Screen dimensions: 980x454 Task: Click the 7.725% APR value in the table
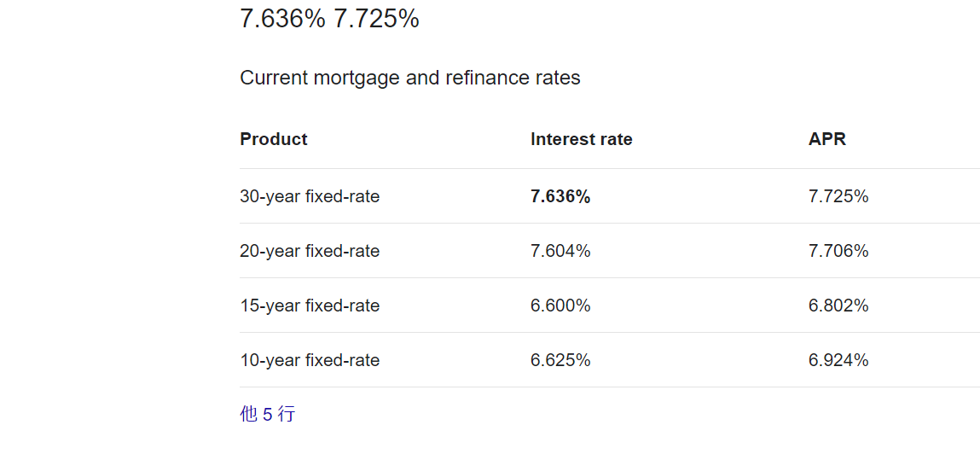[838, 196]
